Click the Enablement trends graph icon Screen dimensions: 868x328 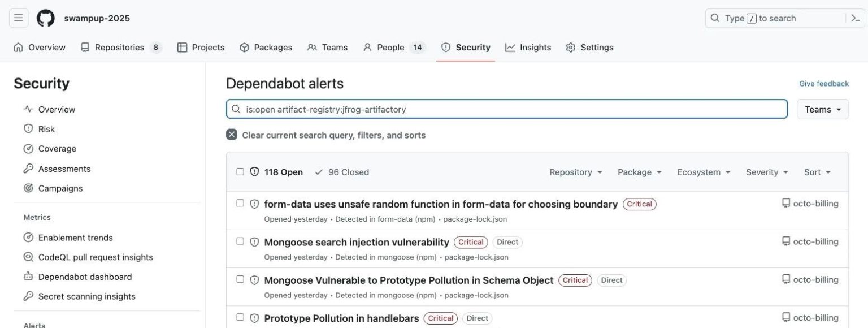click(28, 238)
